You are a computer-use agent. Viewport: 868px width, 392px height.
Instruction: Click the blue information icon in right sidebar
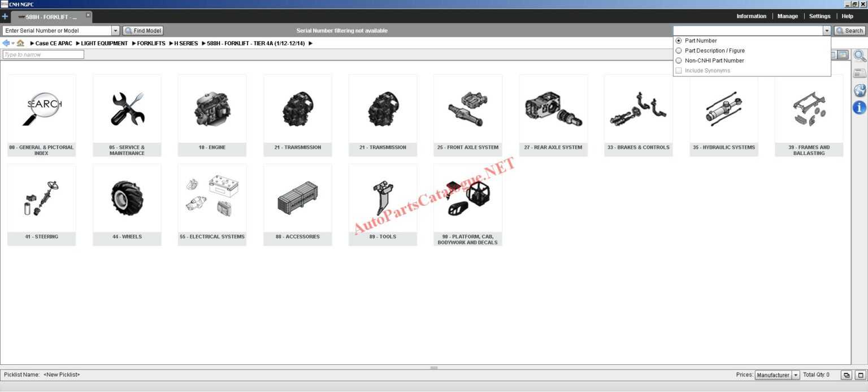[x=859, y=107]
